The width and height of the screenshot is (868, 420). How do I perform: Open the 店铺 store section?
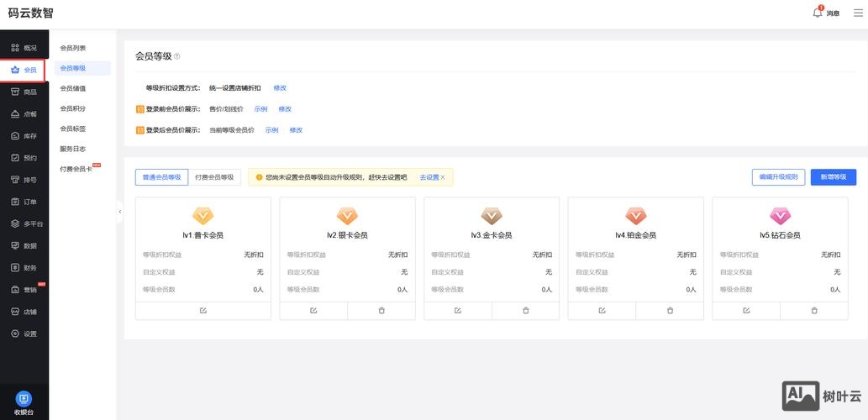coord(24,312)
